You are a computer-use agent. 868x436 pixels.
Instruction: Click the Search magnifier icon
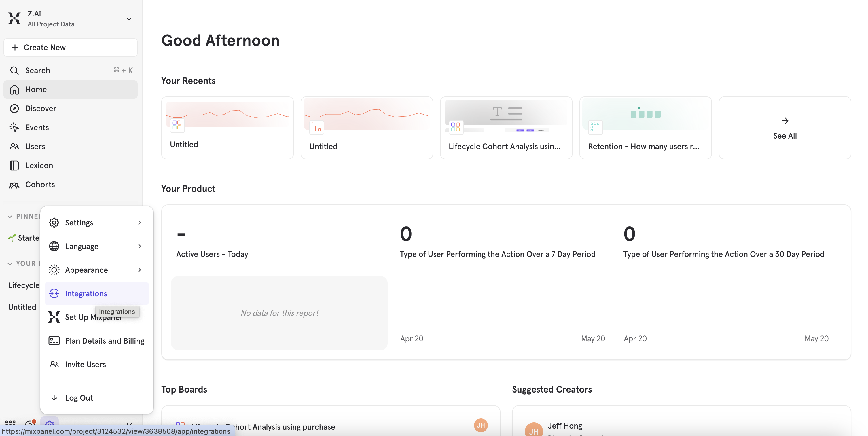(x=14, y=71)
